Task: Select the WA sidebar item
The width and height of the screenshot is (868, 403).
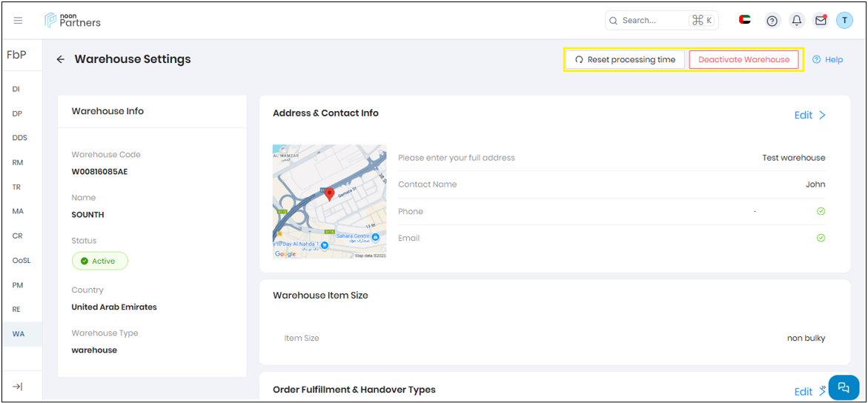Action: 19,334
